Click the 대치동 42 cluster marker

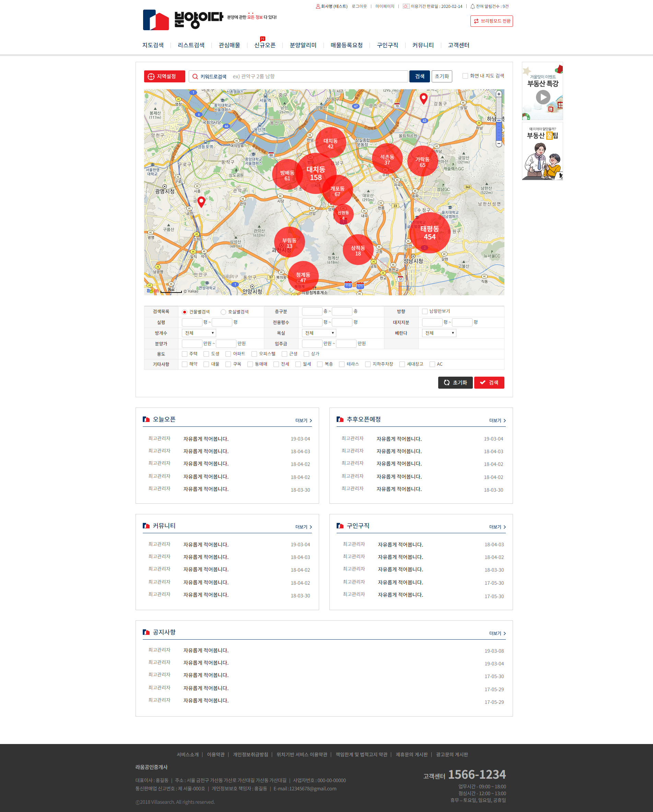coord(330,143)
